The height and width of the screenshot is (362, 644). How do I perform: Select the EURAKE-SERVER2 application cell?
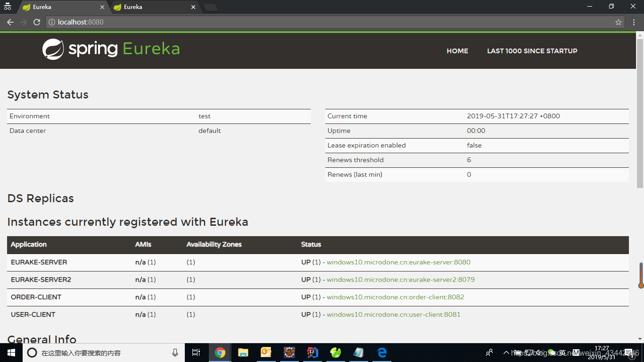[41, 280]
